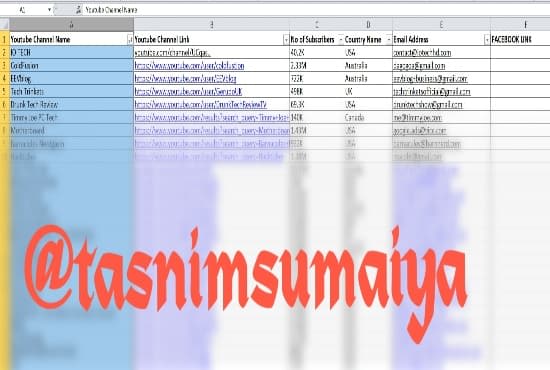Select the ColdFusion channel name cell
Viewport: 550px width, 370px height.
click(x=72, y=65)
